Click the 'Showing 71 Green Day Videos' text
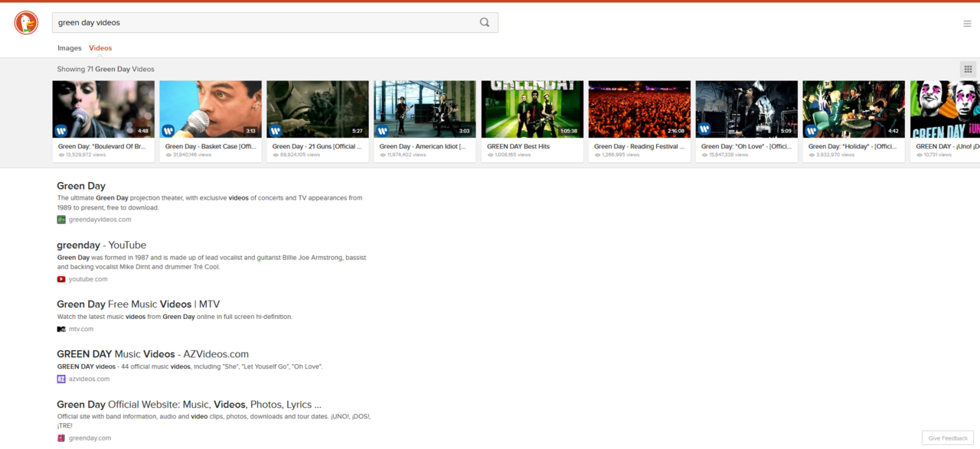 [106, 69]
